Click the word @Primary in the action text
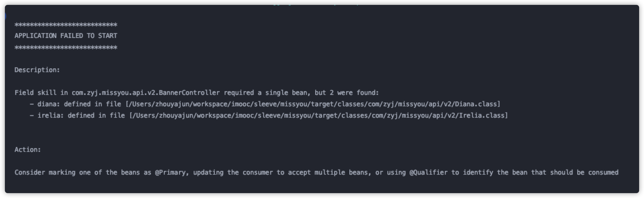Viewport: 644px width, 198px height. (170, 173)
